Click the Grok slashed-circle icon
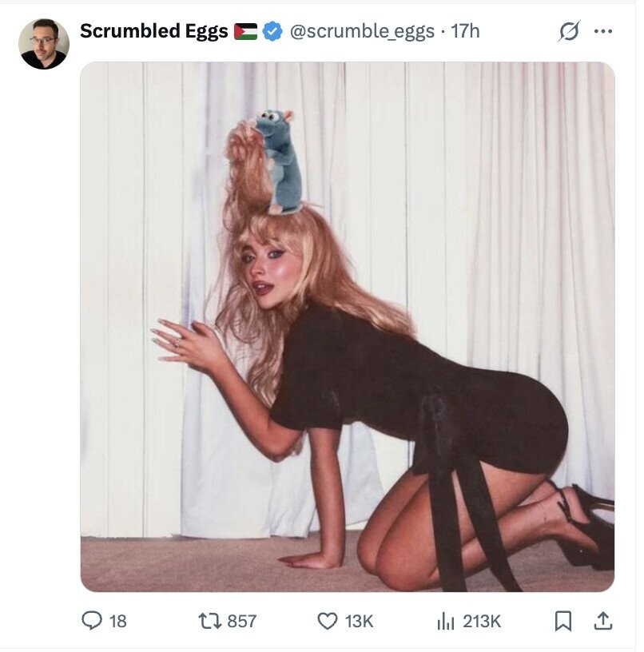Image resolution: width=644 pixels, height=652 pixels. pos(569,31)
